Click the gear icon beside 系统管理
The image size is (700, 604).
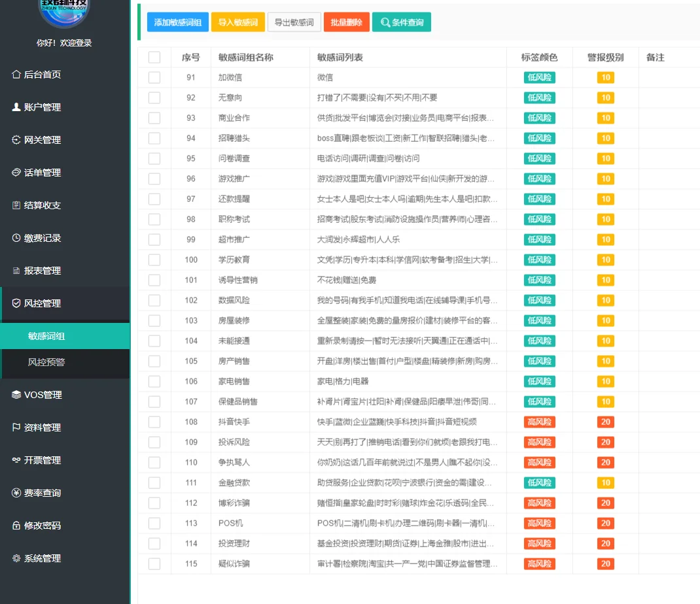tap(16, 558)
